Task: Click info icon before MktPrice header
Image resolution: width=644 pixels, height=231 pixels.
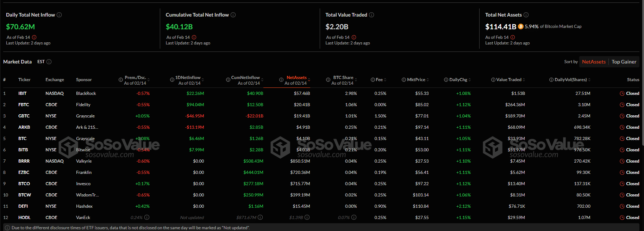Action: pos(404,80)
